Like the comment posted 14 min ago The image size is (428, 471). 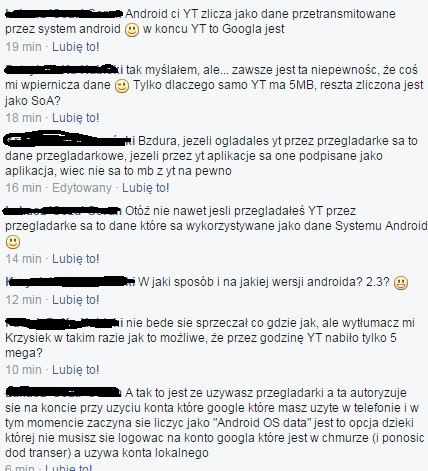pyautogui.click(x=76, y=259)
